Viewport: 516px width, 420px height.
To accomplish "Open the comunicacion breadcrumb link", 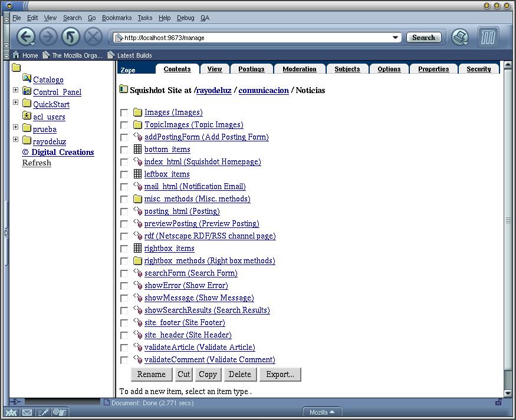I will 264,90.
